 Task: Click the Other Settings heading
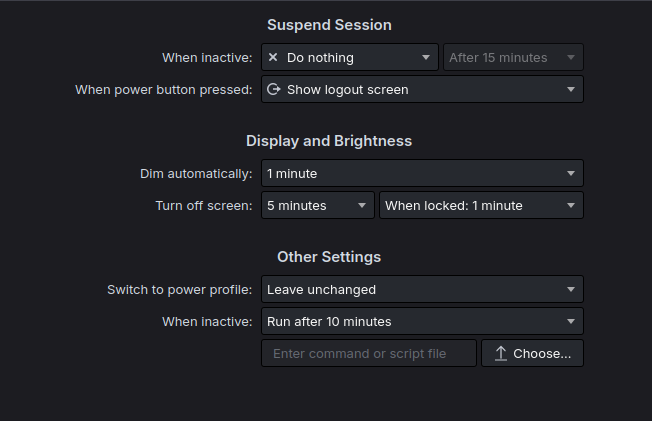(x=329, y=257)
